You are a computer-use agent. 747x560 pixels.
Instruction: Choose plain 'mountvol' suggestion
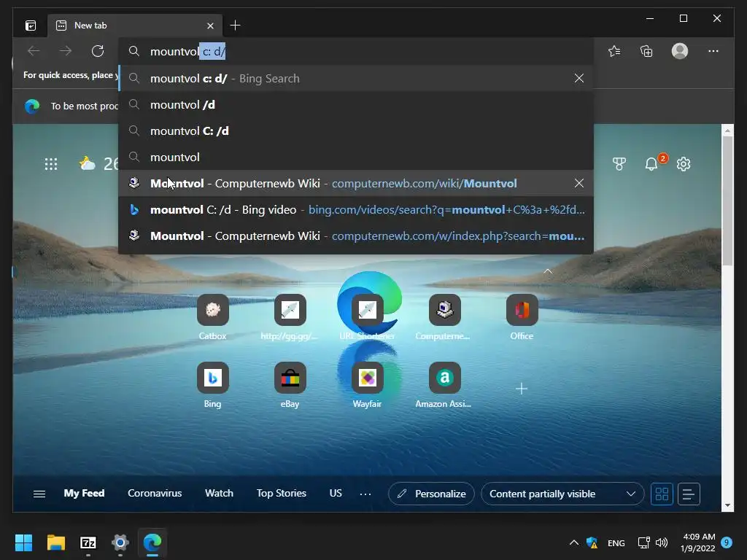355,157
